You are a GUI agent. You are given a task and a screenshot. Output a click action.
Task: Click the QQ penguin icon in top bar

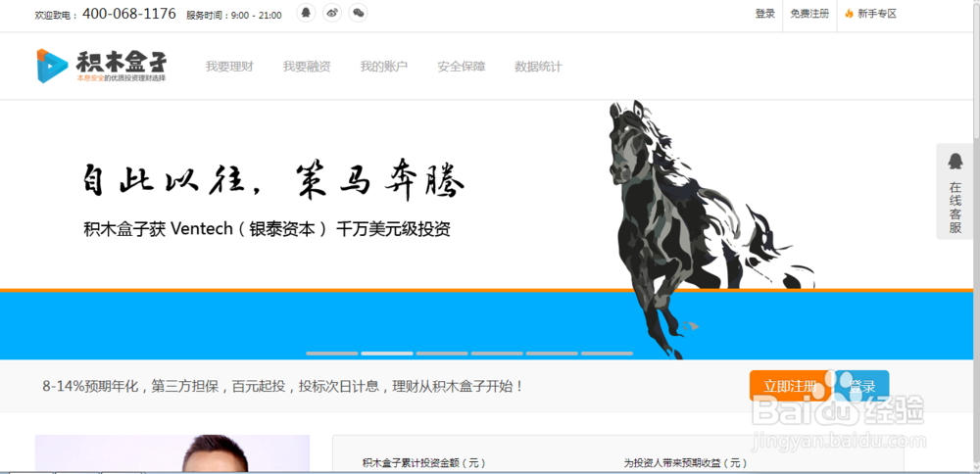306,13
